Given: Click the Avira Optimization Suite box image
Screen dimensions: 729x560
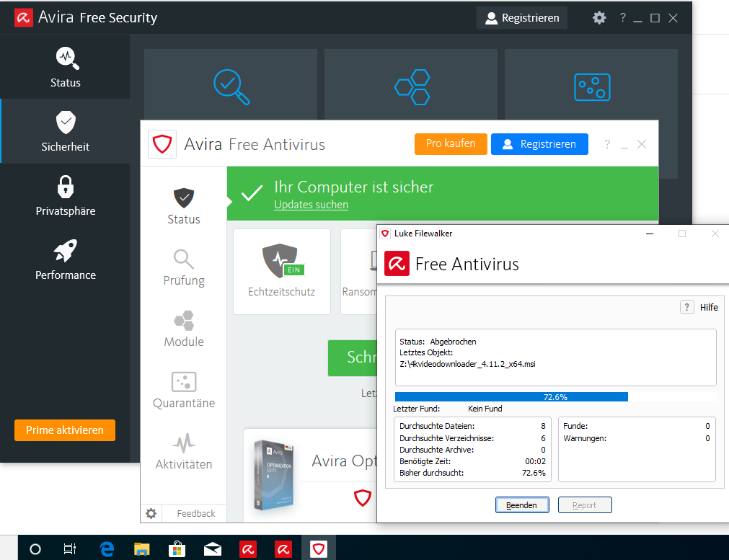Looking at the screenshot, I should tap(273, 474).
